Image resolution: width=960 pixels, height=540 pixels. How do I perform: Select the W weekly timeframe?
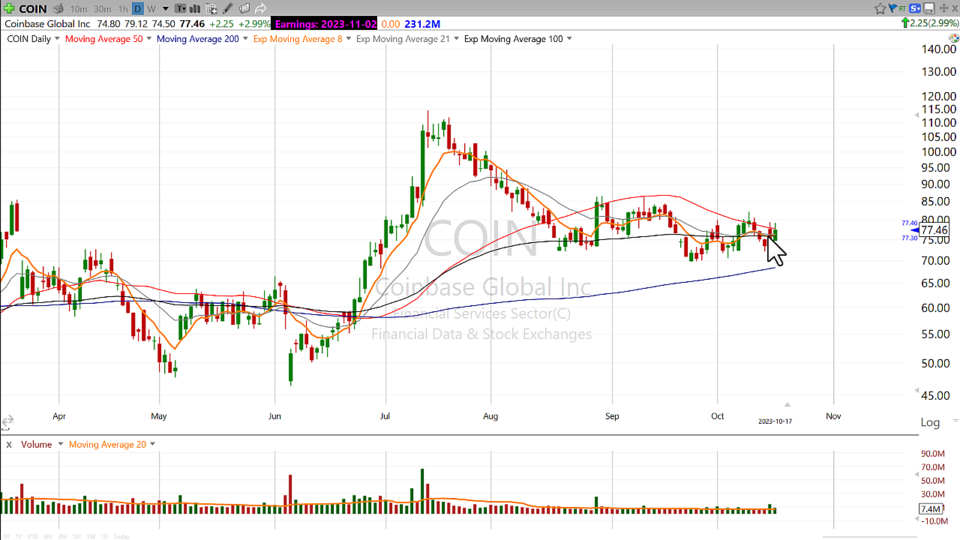[x=151, y=9]
